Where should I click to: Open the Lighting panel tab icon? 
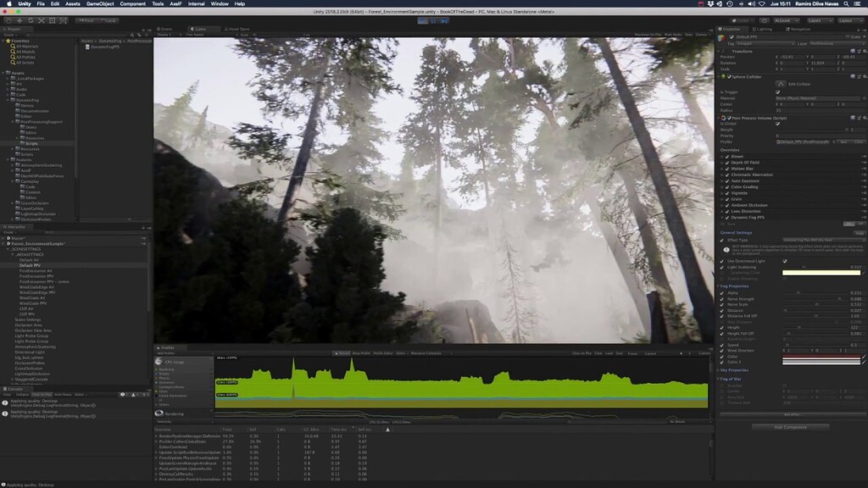point(754,29)
